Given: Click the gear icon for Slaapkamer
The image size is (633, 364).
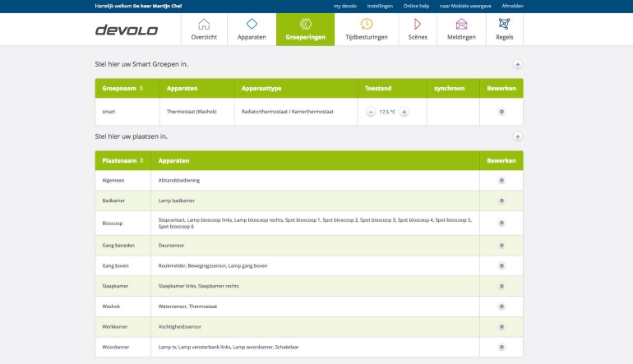Looking at the screenshot, I should click(501, 286).
